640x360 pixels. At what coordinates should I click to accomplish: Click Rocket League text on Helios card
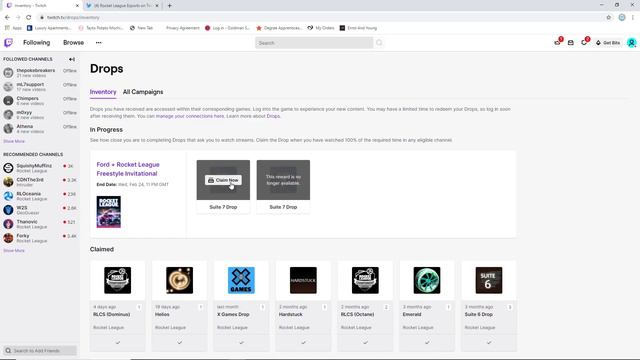coord(170,327)
